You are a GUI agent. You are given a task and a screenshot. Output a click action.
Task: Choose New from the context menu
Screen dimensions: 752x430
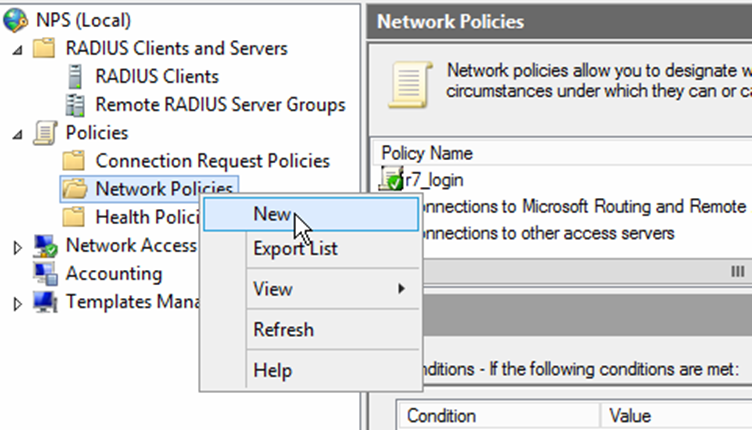(x=271, y=214)
